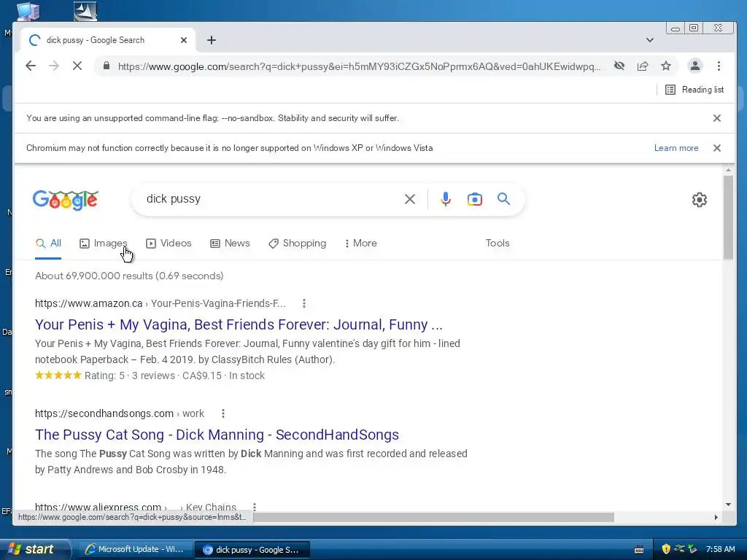Image resolution: width=747 pixels, height=560 pixels.
Task: Open search Tools
Action: point(498,244)
